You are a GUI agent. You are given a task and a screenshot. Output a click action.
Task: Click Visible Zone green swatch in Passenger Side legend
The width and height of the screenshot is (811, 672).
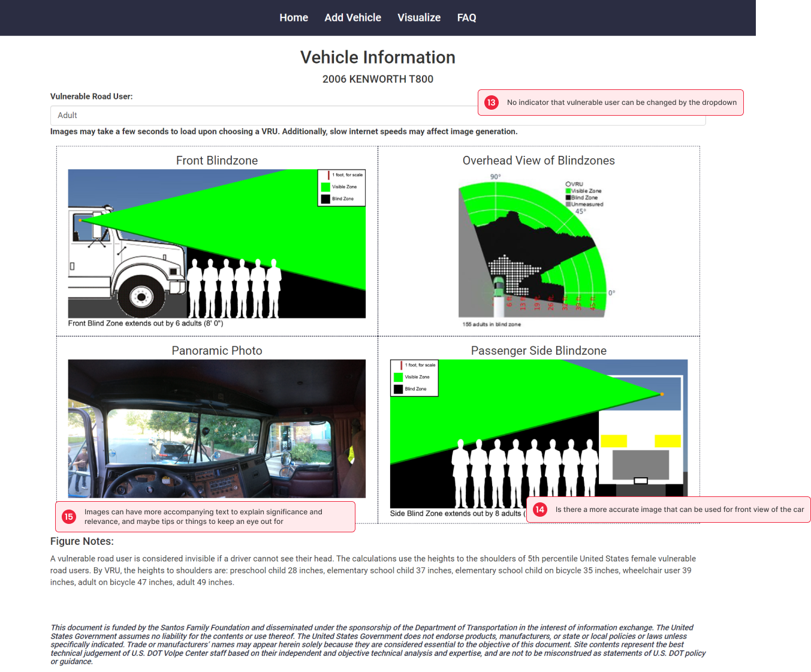(398, 377)
